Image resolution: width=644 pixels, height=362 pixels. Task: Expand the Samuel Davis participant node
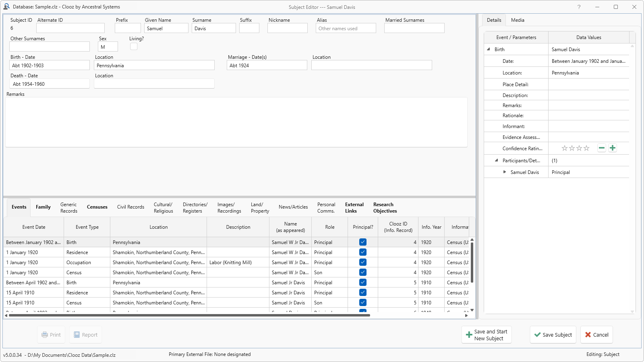click(x=504, y=172)
